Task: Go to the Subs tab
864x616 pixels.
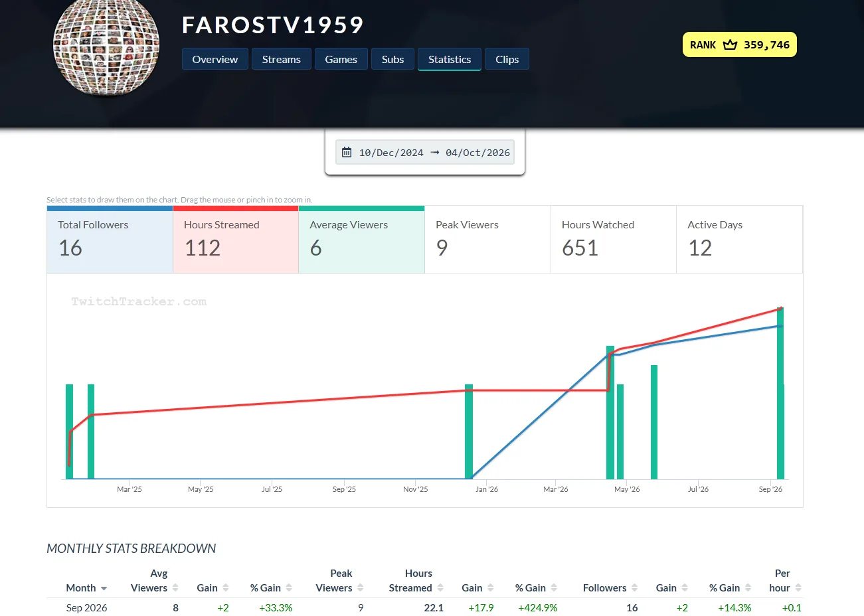Action: [x=392, y=59]
